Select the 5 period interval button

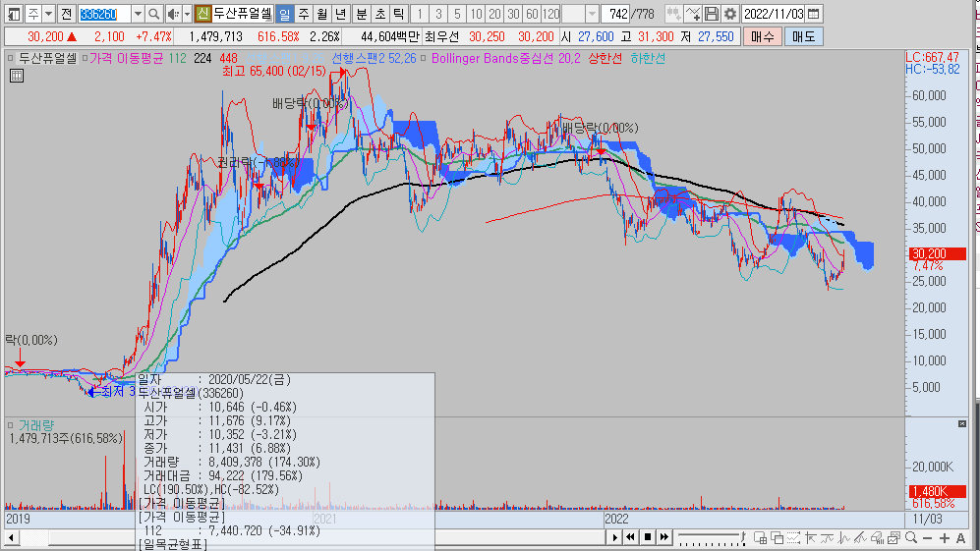click(457, 13)
